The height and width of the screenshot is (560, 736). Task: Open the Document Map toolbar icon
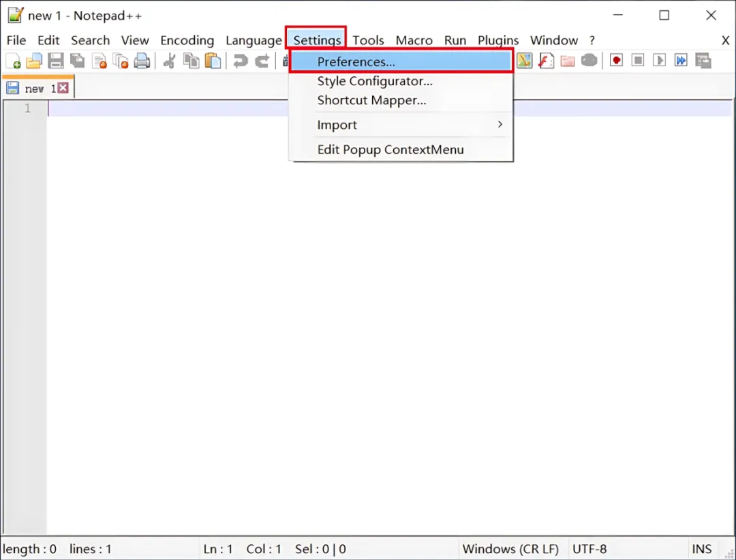(524, 61)
